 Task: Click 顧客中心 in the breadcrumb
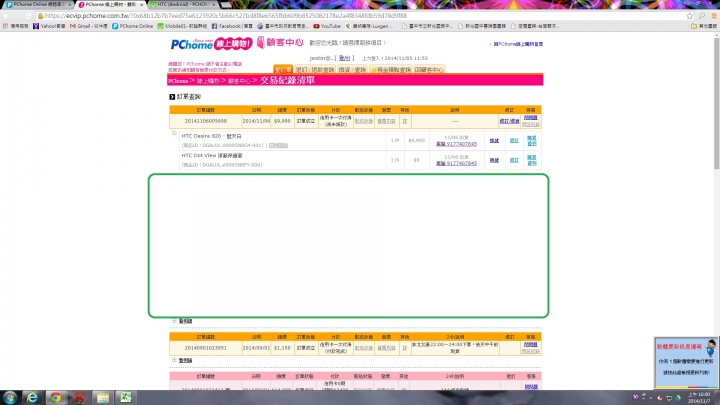pyautogui.click(x=239, y=81)
